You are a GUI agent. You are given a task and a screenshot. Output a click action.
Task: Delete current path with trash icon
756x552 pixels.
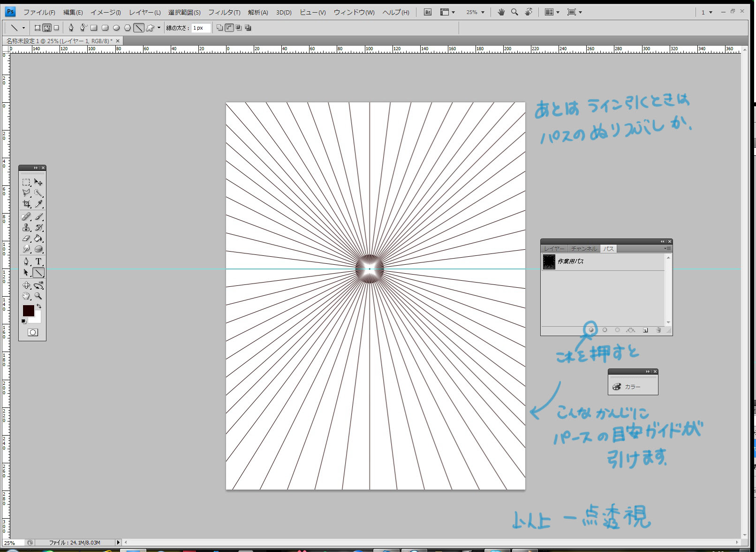coord(658,330)
